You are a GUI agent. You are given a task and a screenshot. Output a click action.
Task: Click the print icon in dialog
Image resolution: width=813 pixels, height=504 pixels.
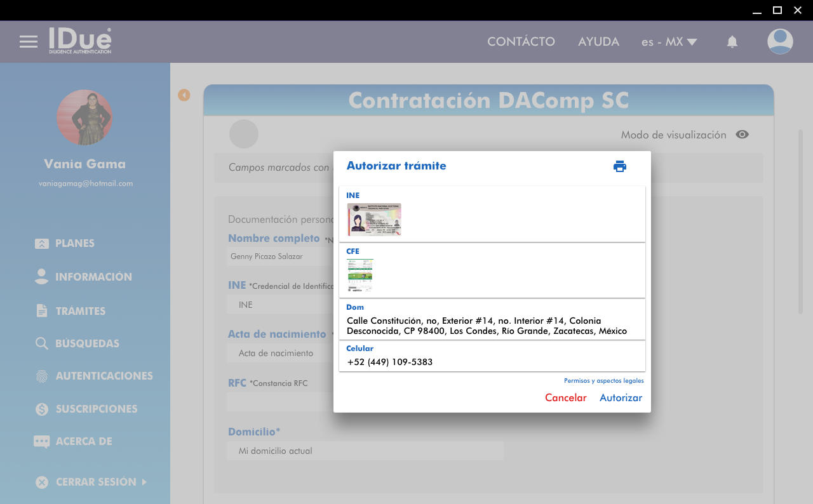tap(620, 166)
